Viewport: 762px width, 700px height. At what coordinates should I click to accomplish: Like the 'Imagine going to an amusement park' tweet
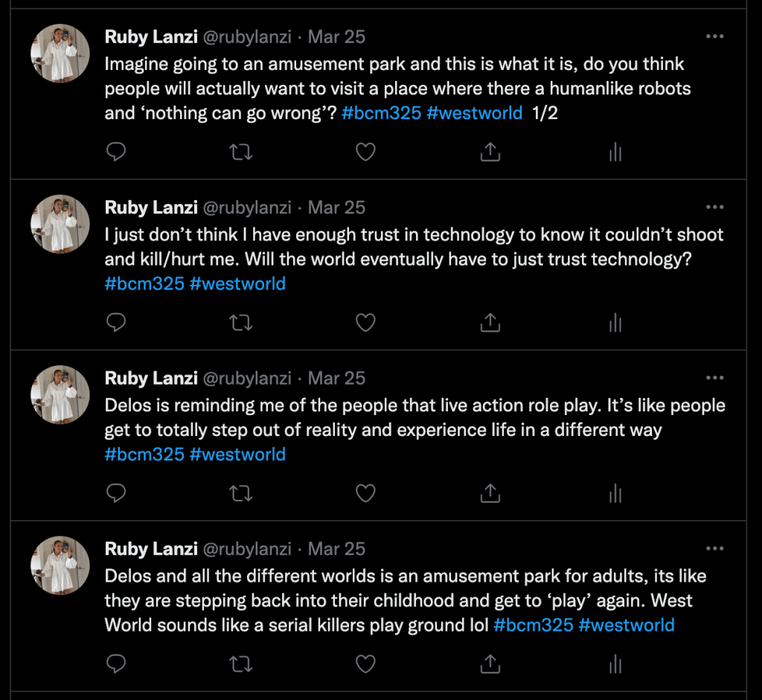click(x=365, y=152)
